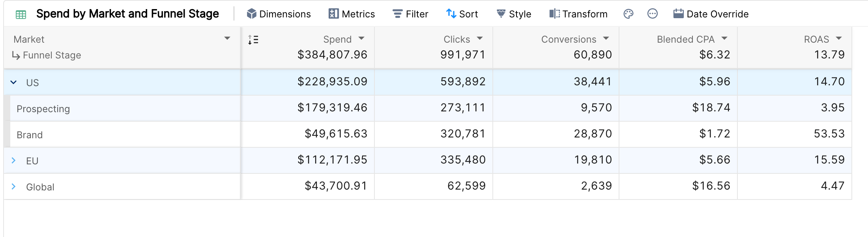Screen dimensions: 868x237
Task: Click the total clicks value 991,971
Action: pyautogui.click(x=463, y=55)
